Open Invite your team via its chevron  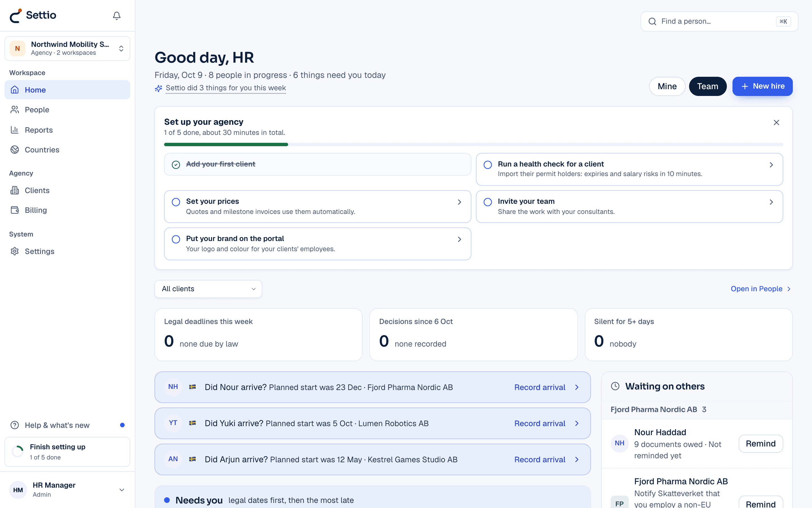point(771,202)
